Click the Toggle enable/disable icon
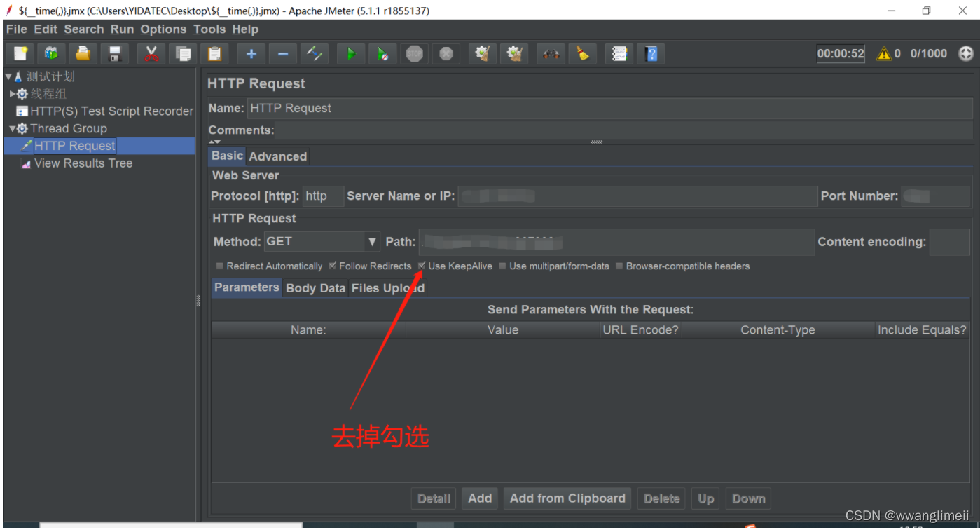This screenshot has height=530, width=980. 315,53
